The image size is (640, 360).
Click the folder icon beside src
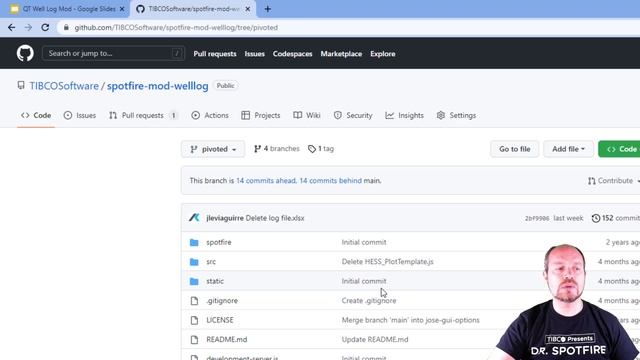(194, 262)
